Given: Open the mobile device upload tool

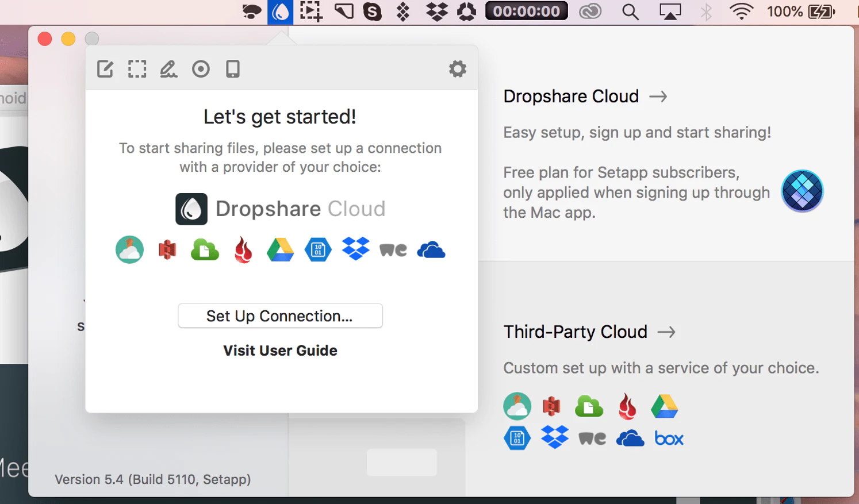Looking at the screenshot, I should 232,69.
